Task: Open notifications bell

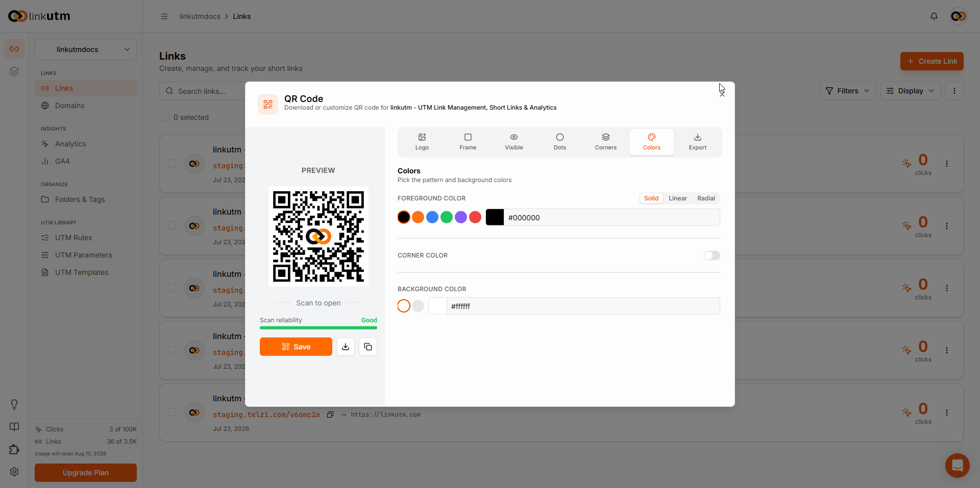Action: (934, 16)
